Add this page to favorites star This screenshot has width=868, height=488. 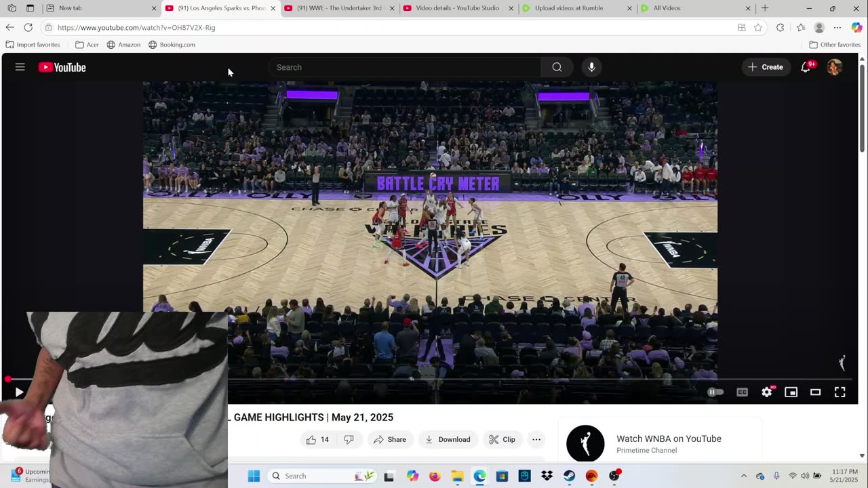(758, 28)
